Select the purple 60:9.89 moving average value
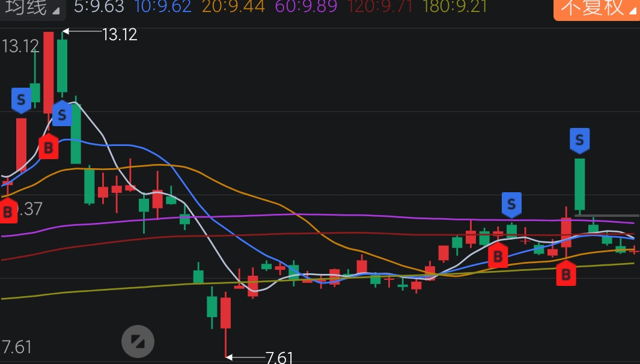640x364 pixels. click(x=306, y=7)
